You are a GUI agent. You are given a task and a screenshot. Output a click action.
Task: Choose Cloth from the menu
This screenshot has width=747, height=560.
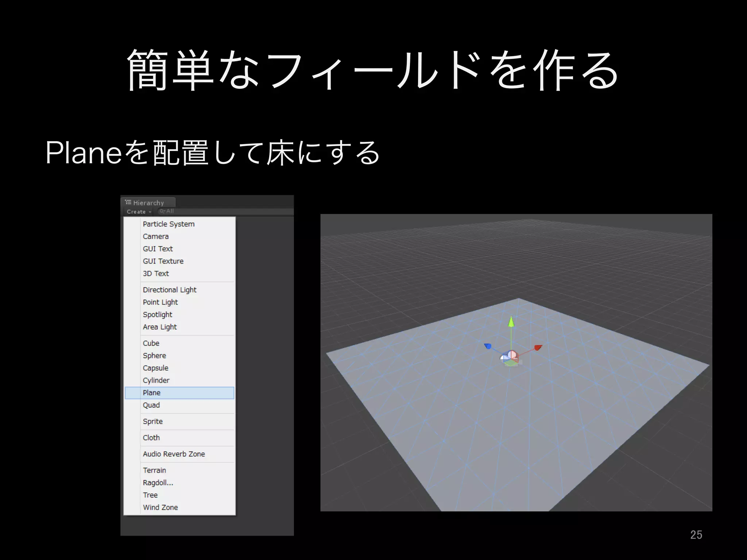[x=179, y=437]
